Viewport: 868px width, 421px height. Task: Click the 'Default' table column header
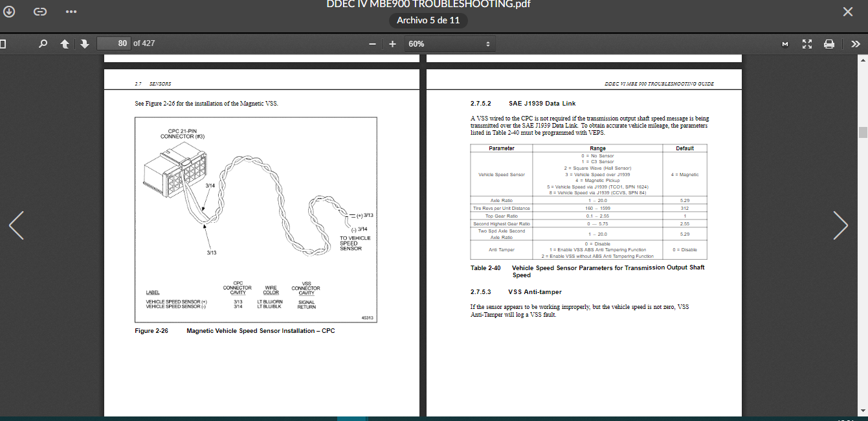[x=685, y=148]
